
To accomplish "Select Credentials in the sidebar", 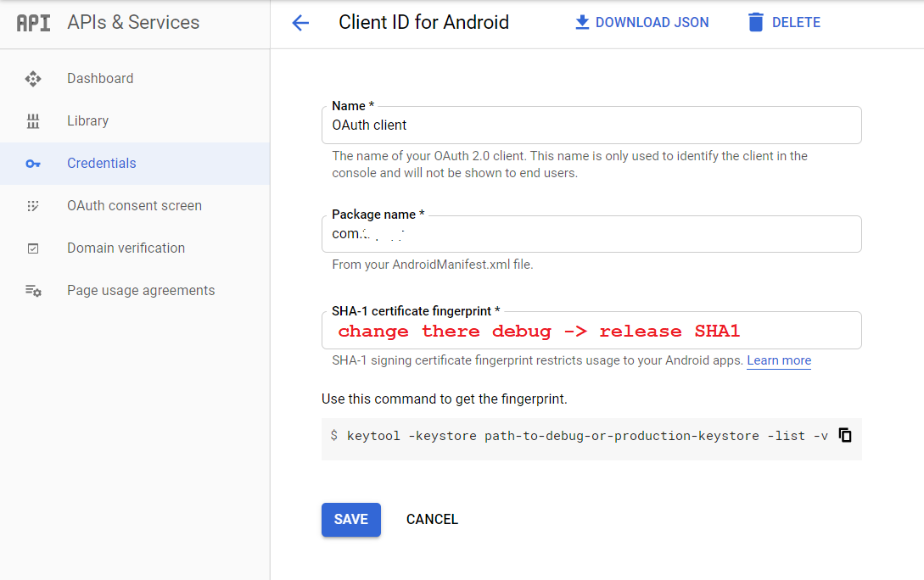I will (x=135, y=163).
